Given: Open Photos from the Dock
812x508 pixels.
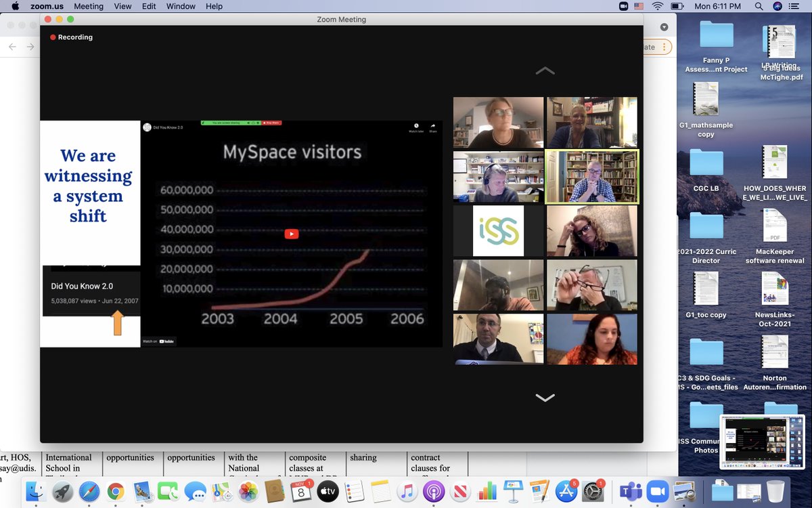Looking at the screenshot, I should coord(248,490).
